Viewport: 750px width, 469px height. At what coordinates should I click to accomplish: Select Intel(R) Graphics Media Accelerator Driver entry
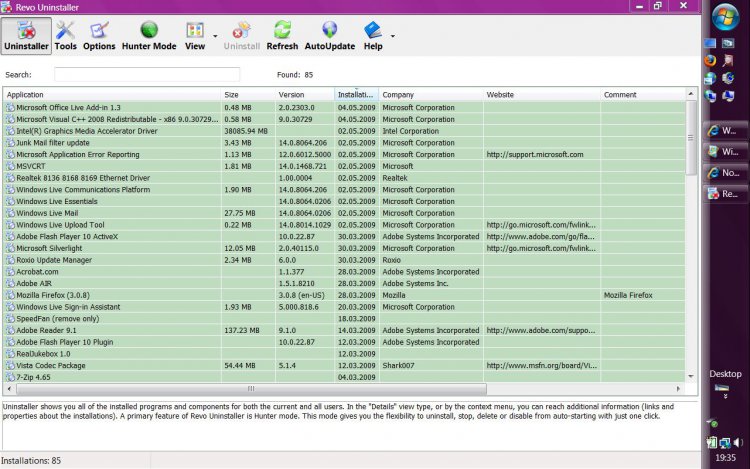pos(87,131)
